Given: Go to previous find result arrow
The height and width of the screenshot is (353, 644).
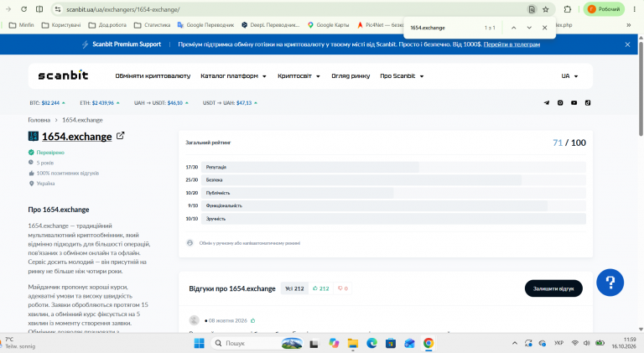Looking at the screenshot, I should (513, 28).
